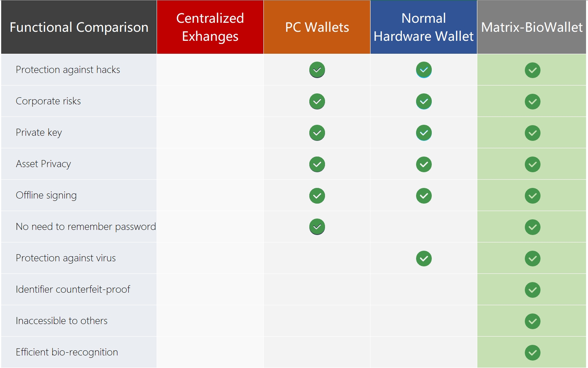Click Matrix-BioWallet checkmark for Inaccessible to others

(533, 321)
